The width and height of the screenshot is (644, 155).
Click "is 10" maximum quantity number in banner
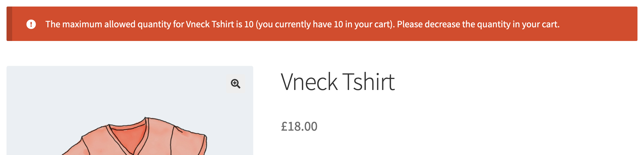click(245, 24)
